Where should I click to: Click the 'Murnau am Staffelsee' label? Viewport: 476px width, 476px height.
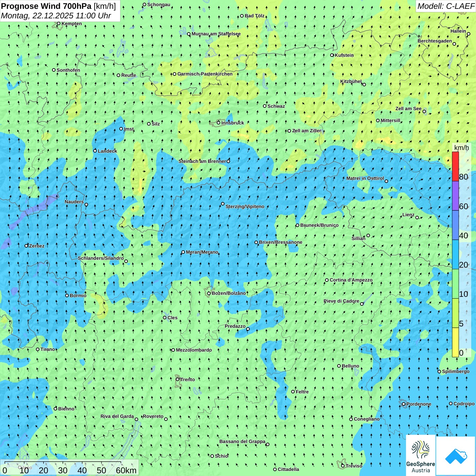(x=216, y=34)
